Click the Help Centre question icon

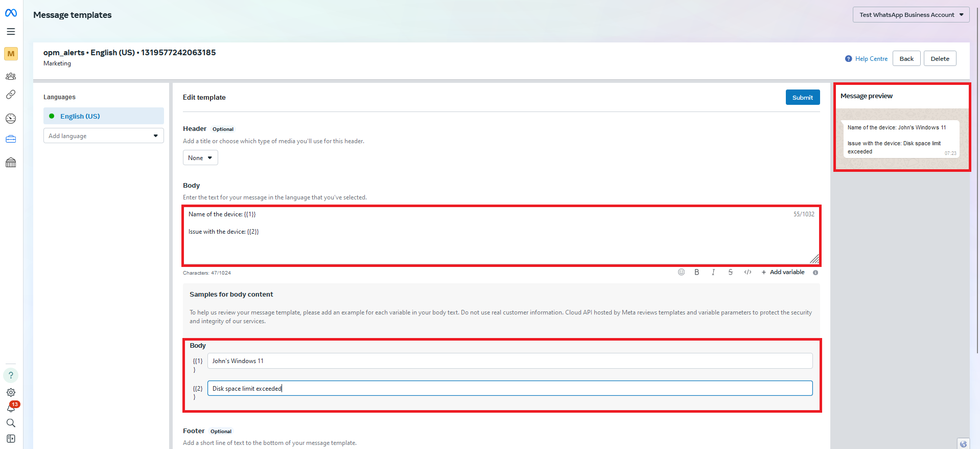tap(849, 59)
